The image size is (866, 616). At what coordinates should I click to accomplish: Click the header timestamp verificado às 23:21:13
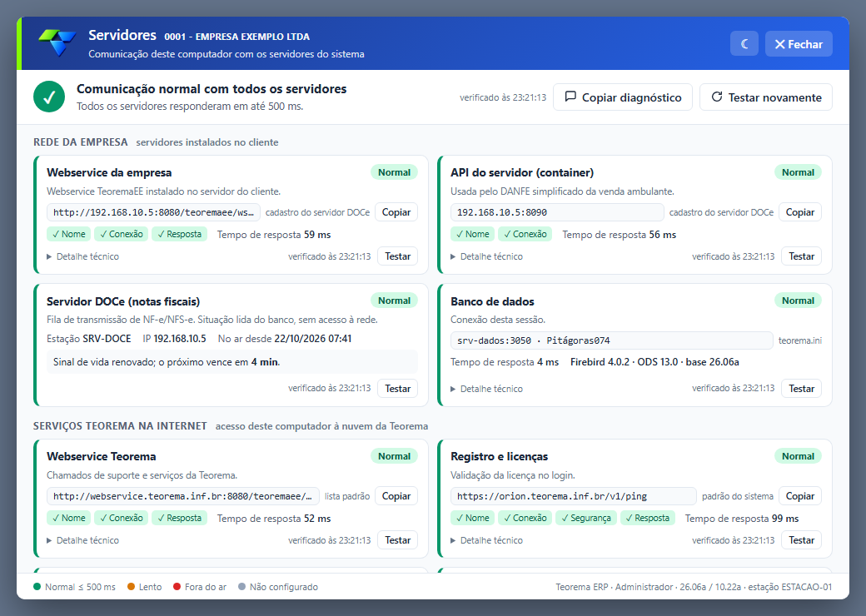pyautogui.click(x=503, y=97)
